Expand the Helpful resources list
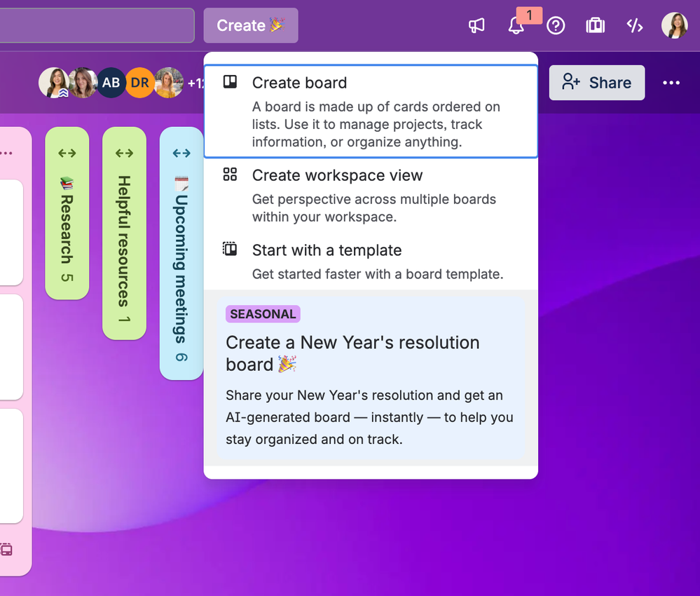 pos(125,152)
